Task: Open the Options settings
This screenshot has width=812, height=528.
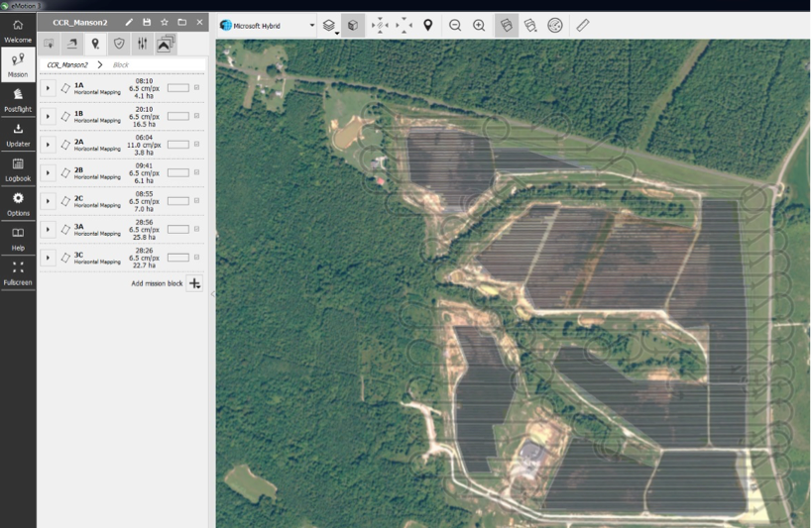Action: [18, 204]
